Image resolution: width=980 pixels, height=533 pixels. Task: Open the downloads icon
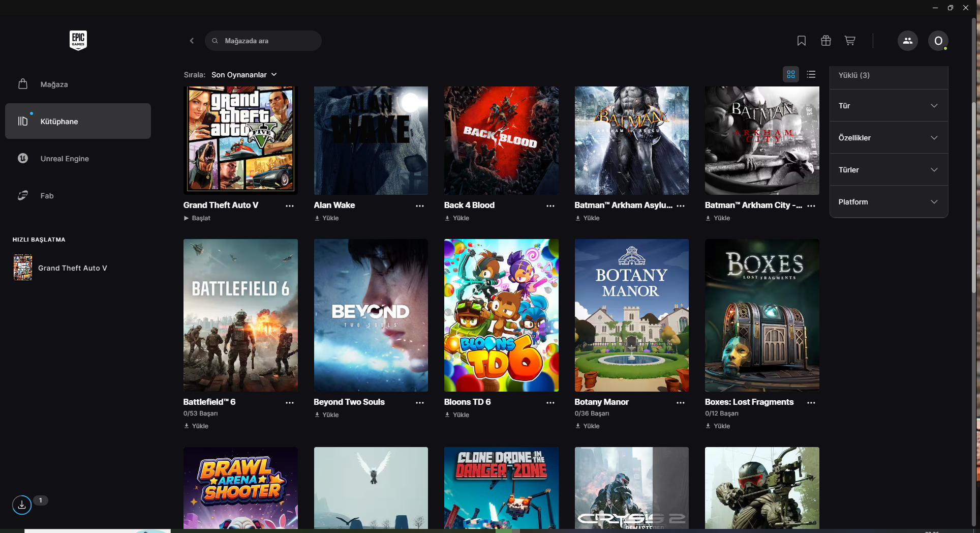(x=22, y=505)
